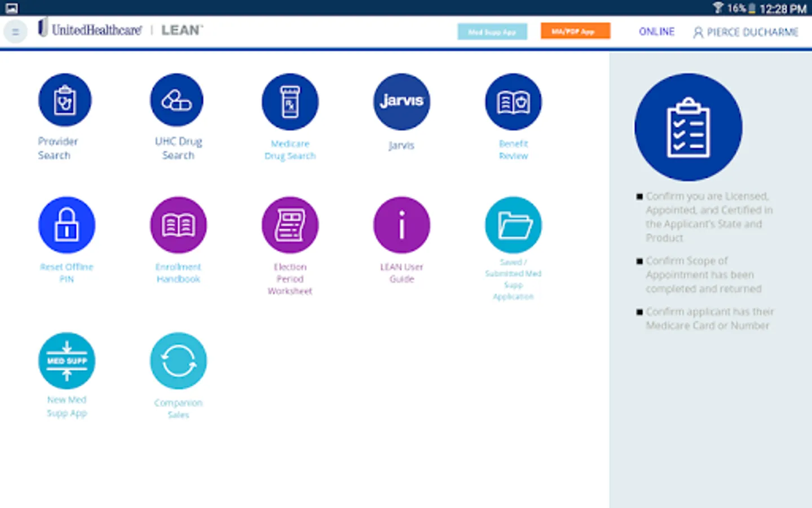Check the battery status icon

click(752, 8)
